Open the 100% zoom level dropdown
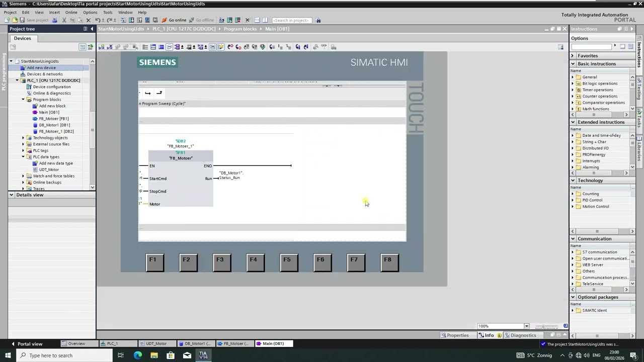The width and height of the screenshot is (644, 362). [x=526, y=326]
